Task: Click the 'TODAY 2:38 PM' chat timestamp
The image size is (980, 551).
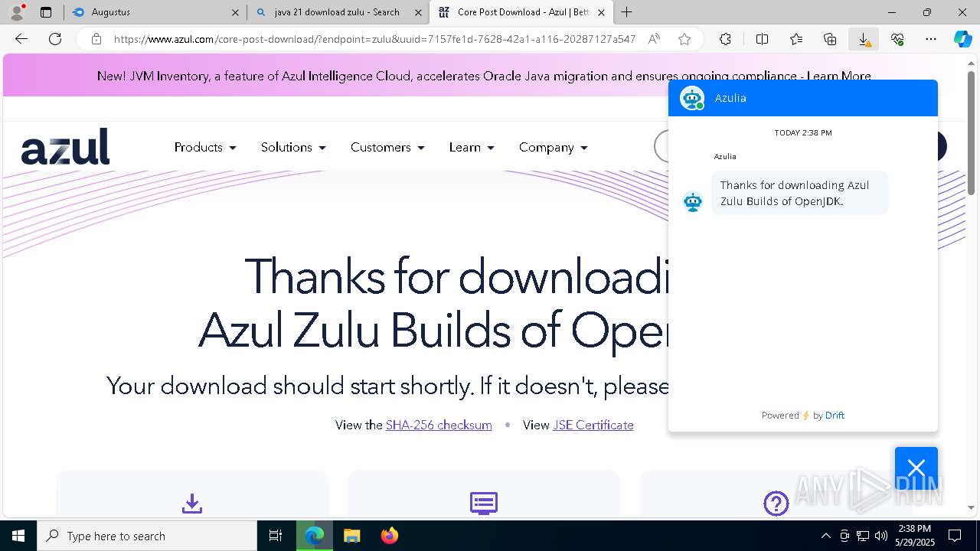Action: coord(802,132)
